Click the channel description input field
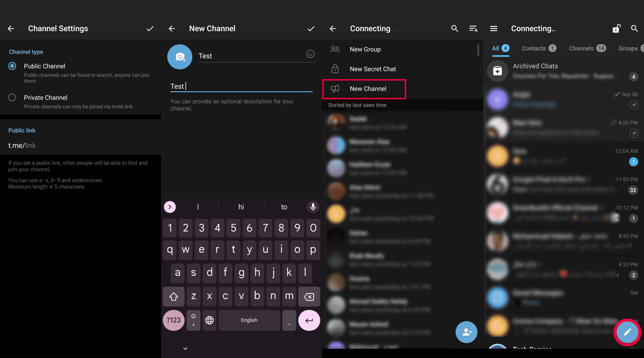This screenshot has height=358, width=644. point(241,86)
